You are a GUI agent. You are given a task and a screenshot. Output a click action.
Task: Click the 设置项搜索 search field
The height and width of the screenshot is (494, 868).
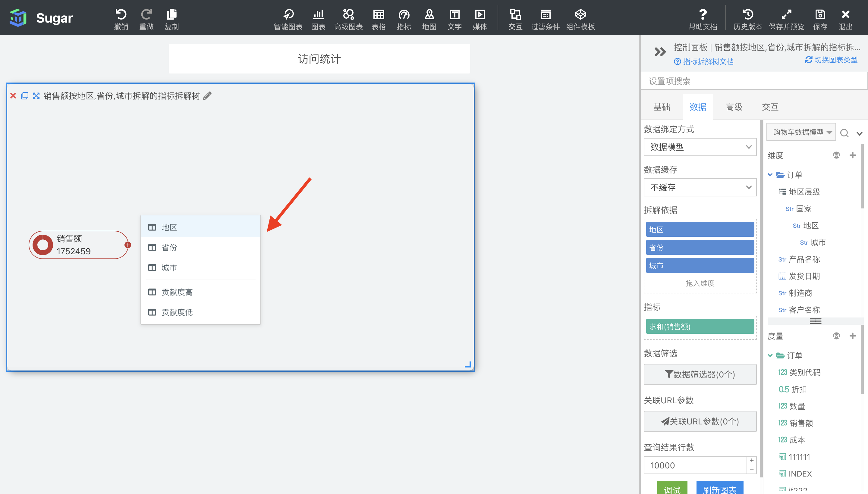point(754,81)
